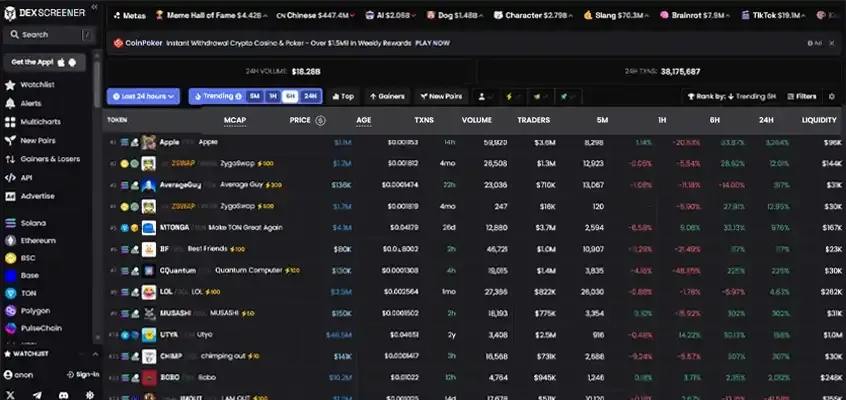
Task: Click the Apple token avatar image
Action: [148, 143]
